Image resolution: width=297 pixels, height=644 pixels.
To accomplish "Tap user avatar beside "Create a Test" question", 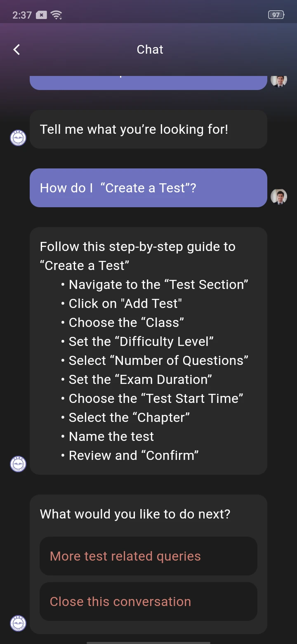I will pyautogui.click(x=279, y=197).
